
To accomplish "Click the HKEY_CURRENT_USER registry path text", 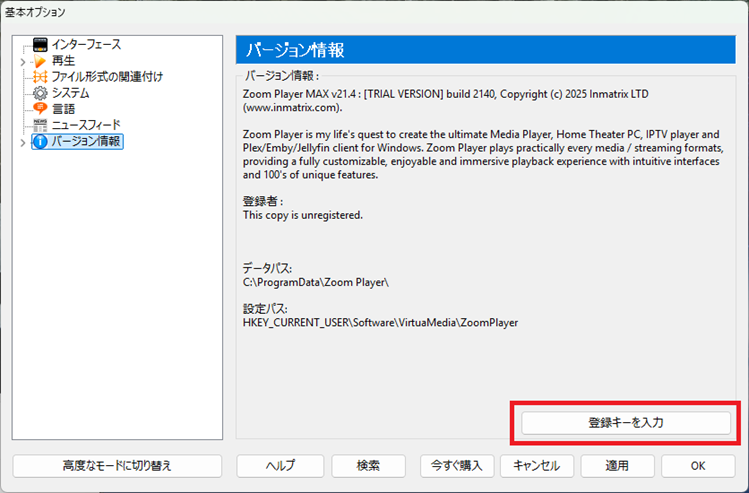I will pyautogui.click(x=380, y=323).
